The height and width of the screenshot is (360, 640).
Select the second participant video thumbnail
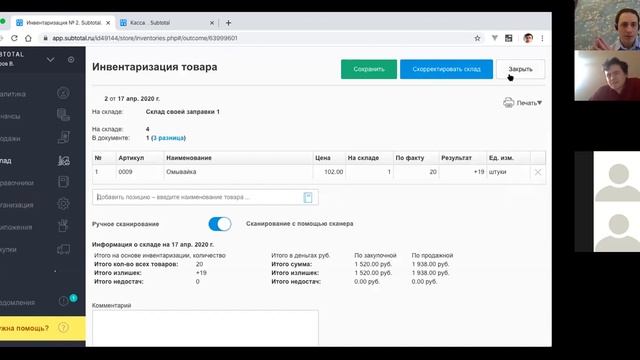(x=607, y=76)
